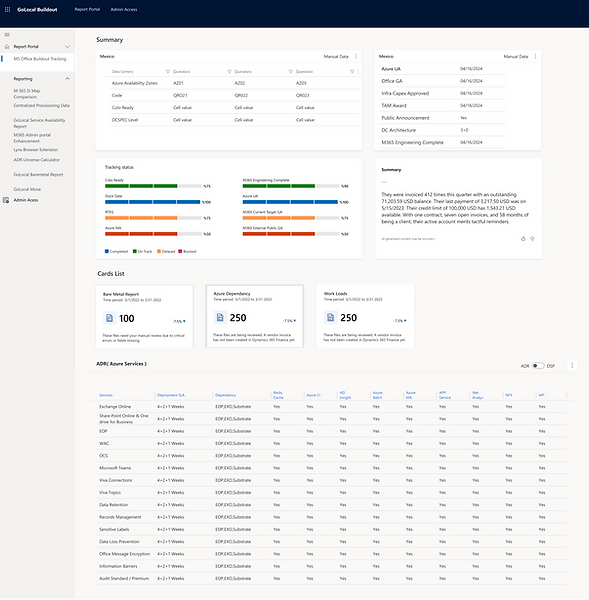This screenshot has height=600, width=589.
Task: Click the Dock Date progress bar
Action: coord(153,202)
